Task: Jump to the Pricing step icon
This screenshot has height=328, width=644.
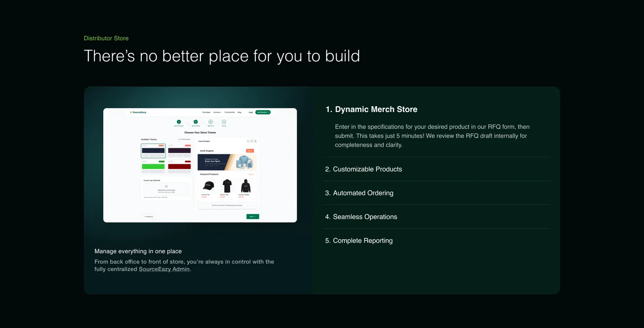Action: click(x=224, y=122)
